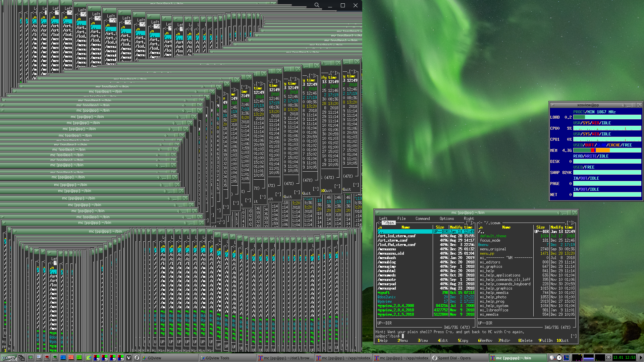Select *gqview.2.1.5.2018 file row
Viewport: 644px width, 362px height.
pyautogui.click(x=426, y=314)
